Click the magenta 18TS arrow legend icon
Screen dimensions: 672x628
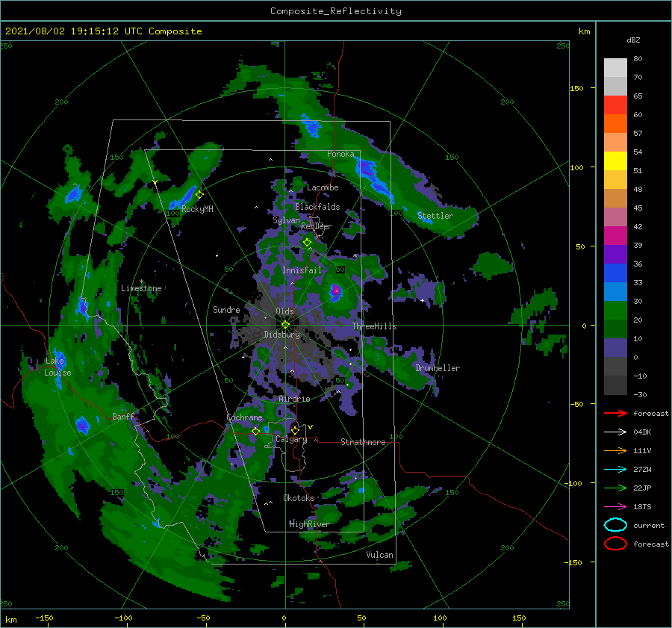click(615, 507)
